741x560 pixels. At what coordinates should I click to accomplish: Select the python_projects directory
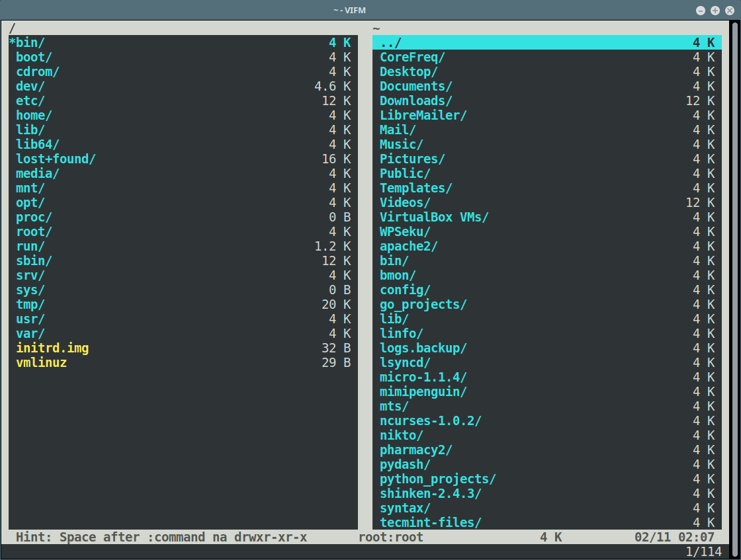[x=437, y=479]
